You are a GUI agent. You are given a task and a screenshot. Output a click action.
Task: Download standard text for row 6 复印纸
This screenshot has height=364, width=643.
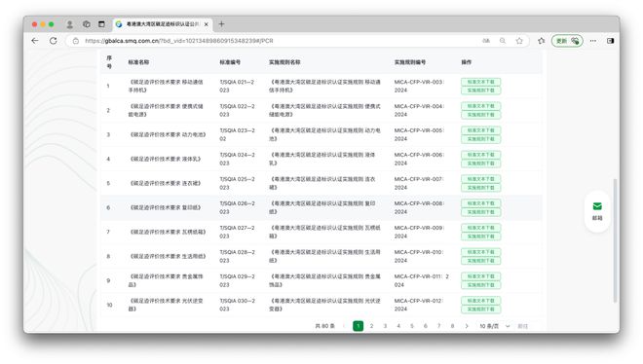[x=480, y=203]
